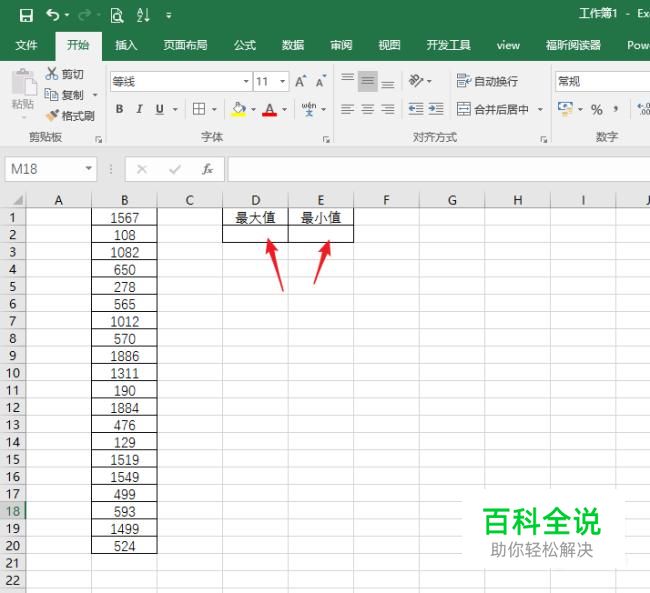Viewport: 650px width, 593px height.
Task: Select column B header
Action: click(124, 200)
